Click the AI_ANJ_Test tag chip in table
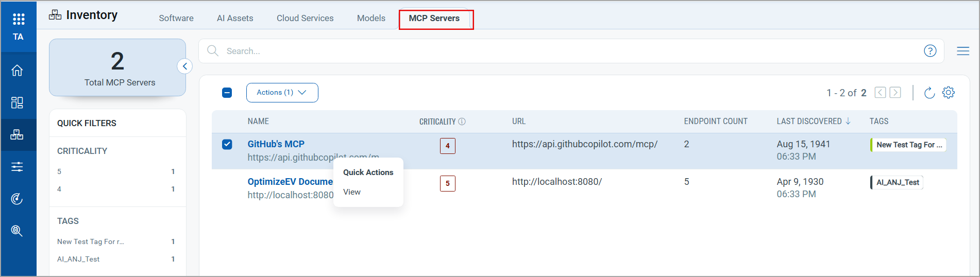980x277 pixels. tap(897, 182)
